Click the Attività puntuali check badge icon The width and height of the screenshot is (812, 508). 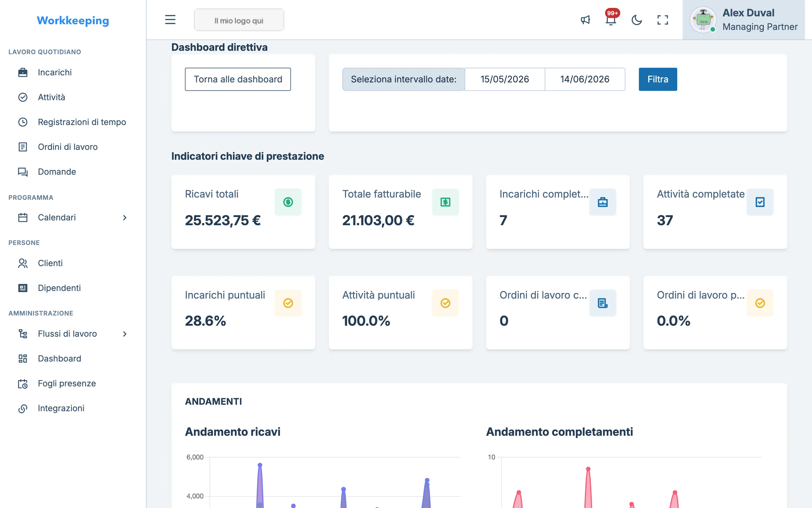(445, 303)
